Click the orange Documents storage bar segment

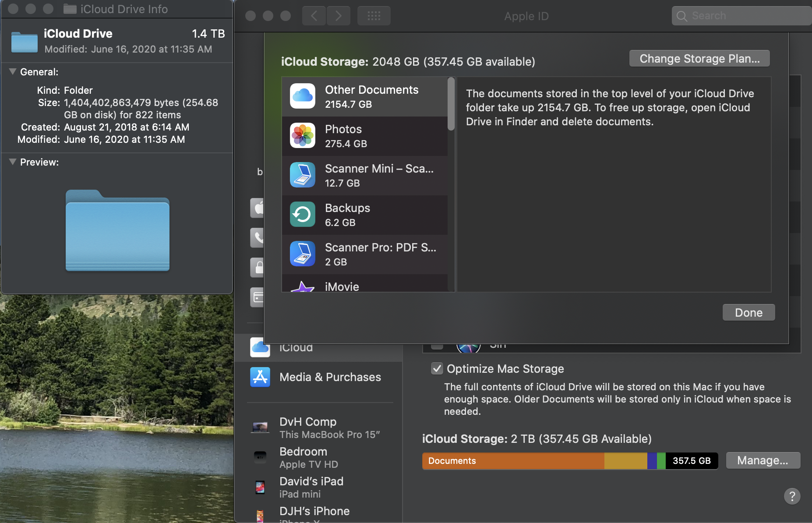[x=512, y=461]
